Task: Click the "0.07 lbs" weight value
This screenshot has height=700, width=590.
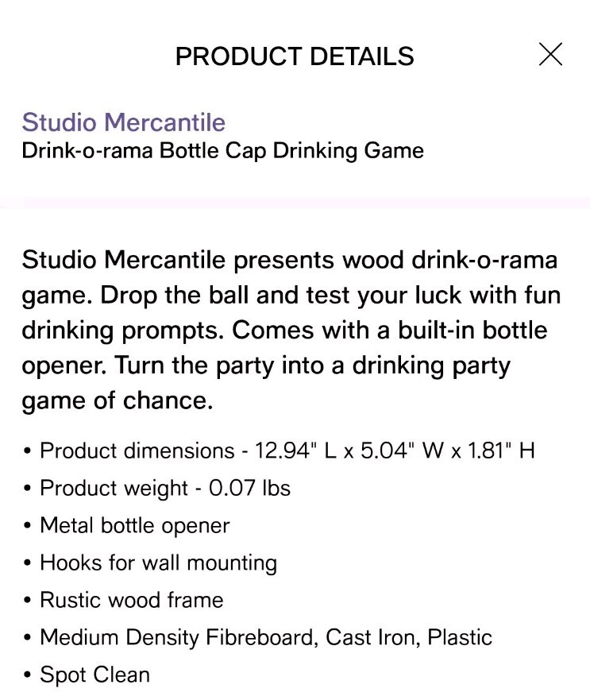Action: pos(250,488)
